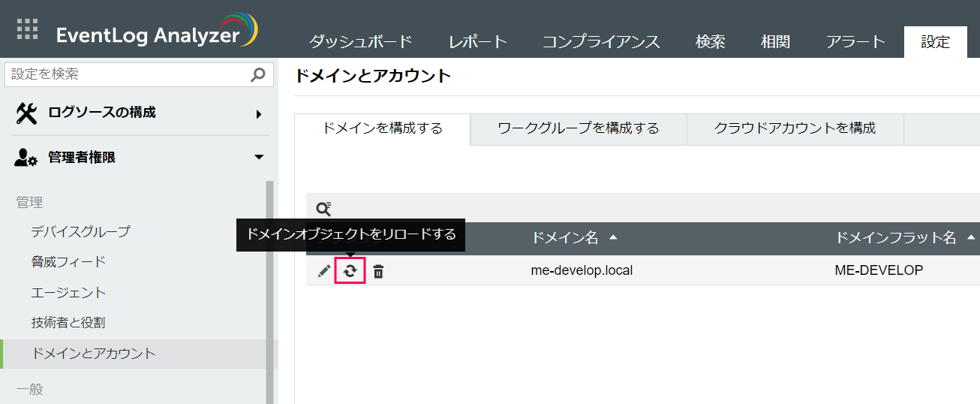
Task: Open 技術者と役割 in the sidebar
Action: tap(68, 323)
